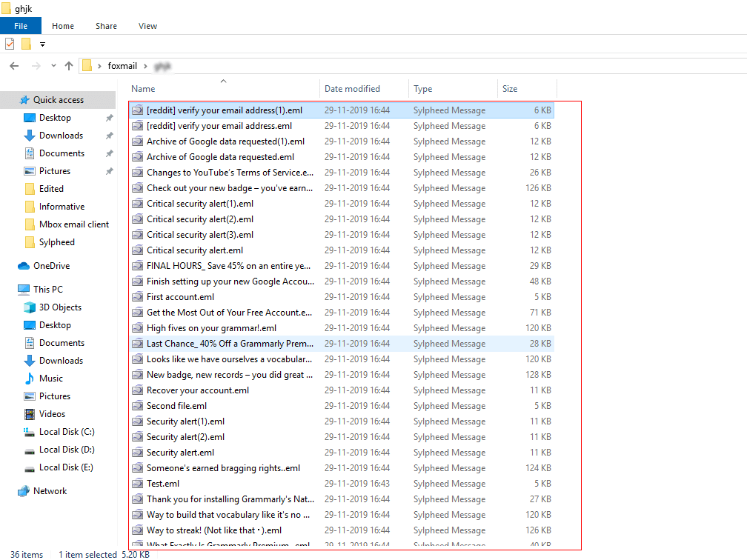Expand the root chevron before foxmail in address bar
747x560 pixels.
(x=99, y=66)
